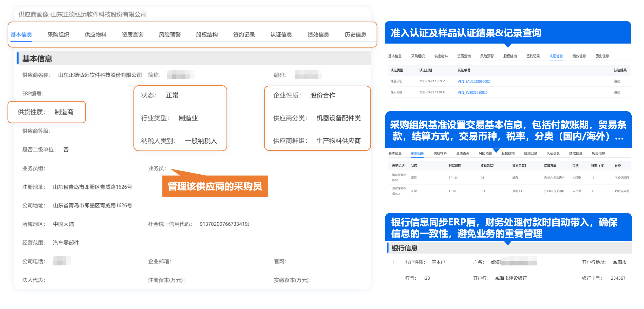644x309 pixels.
Task: Click supplier name 山东正德弘远软件科技股份有限公司 value
Action: (100, 75)
